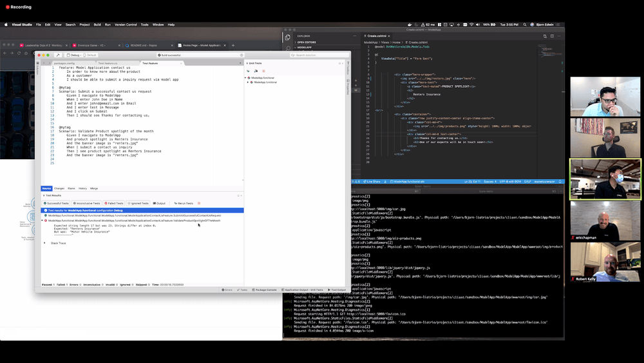Image resolution: width=644 pixels, height=363 pixels.
Task: Toggle the Successful Tests filter
Action: coord(56,203)
